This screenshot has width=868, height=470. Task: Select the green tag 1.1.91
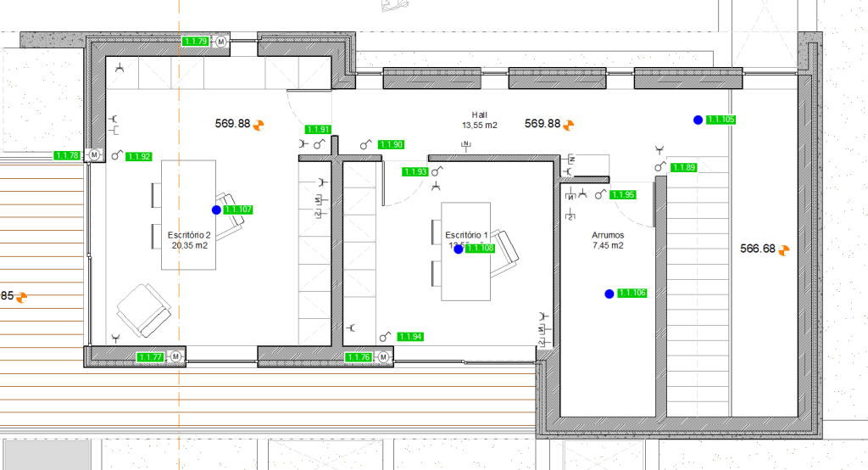click(x=319, y=129)
